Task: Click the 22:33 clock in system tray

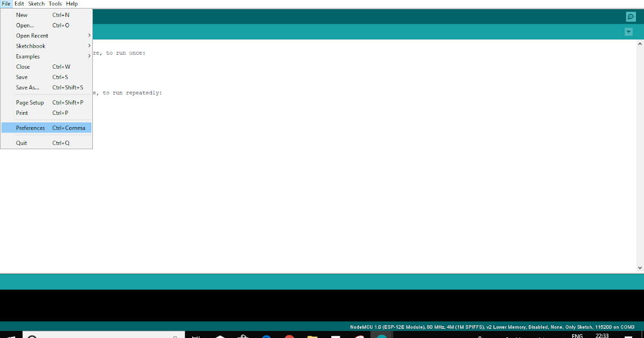Action: tap(602, 335)
